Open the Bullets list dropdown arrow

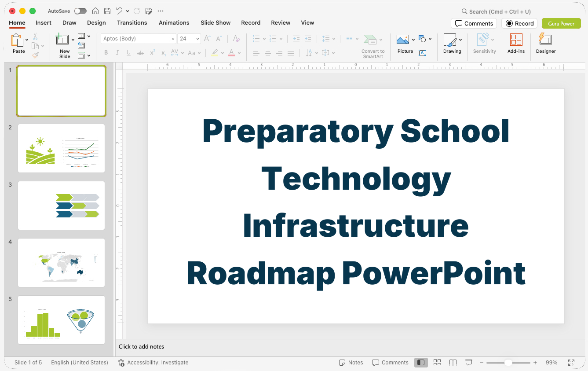(x=264, y=39)
